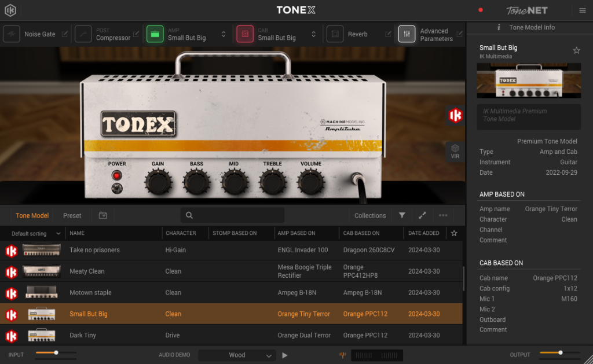Open the hamburger menu

[x=583, y=10]
